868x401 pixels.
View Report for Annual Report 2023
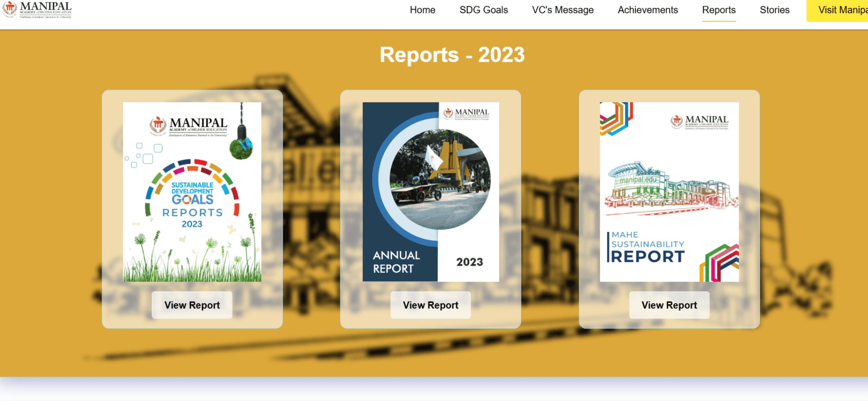point(431,305)
